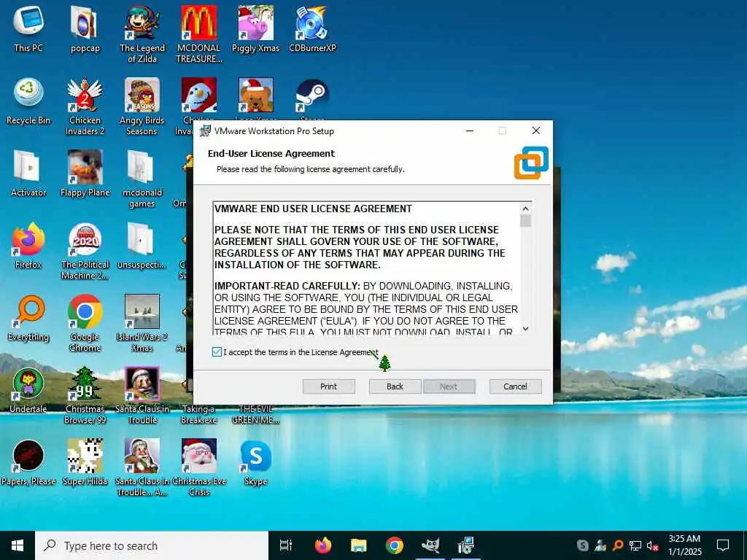Select the teddy bear Santa hat shortcut

point(256,97)
